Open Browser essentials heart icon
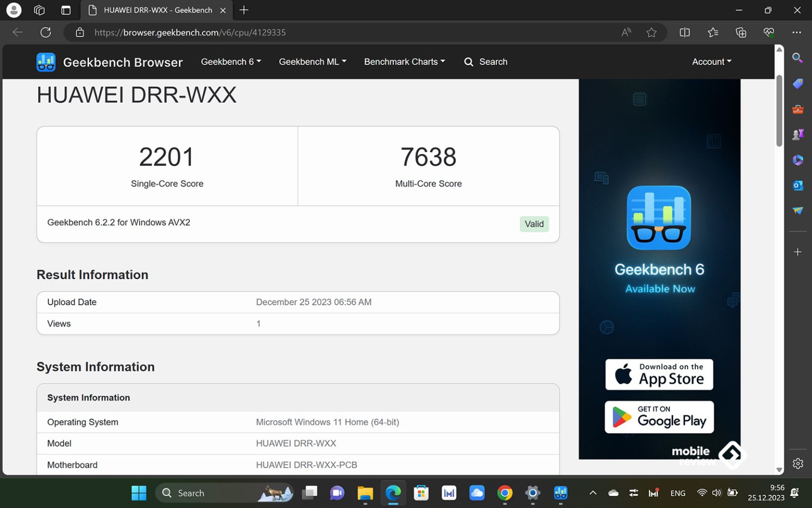812x508 pixels. coord(769,32)
